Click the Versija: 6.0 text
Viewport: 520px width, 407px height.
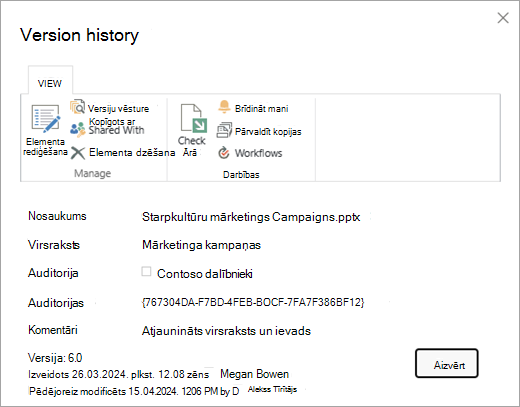click(x=55, y=358)
